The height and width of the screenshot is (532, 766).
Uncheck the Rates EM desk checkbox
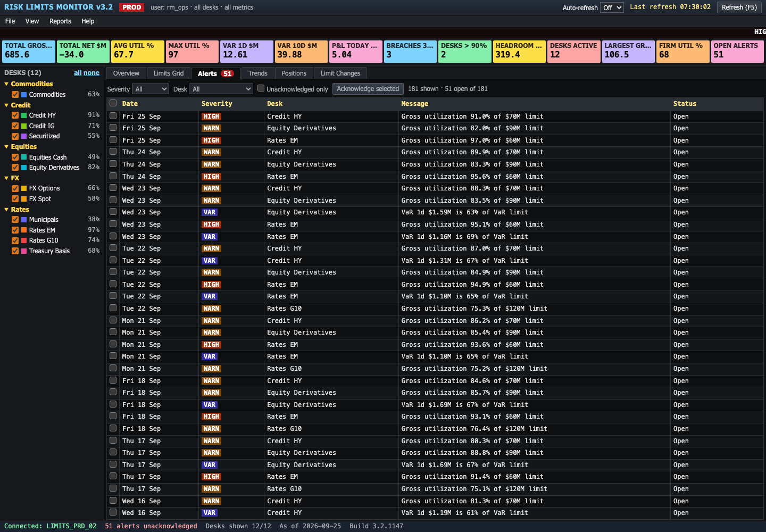[15, 230]
